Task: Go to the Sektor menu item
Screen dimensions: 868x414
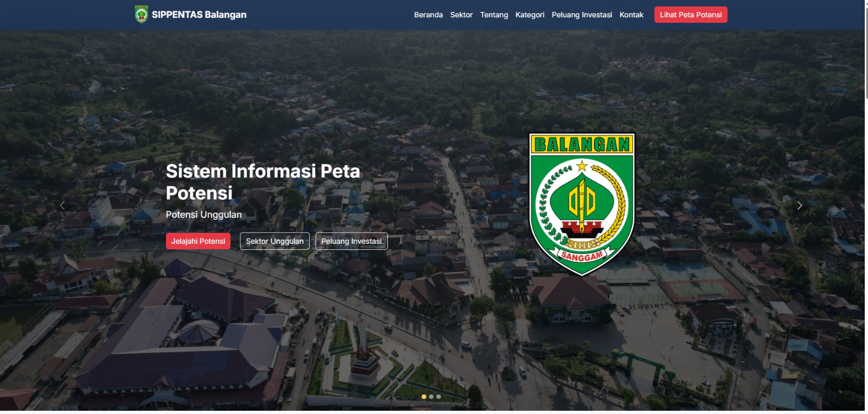Action: (x=461, y=15)
